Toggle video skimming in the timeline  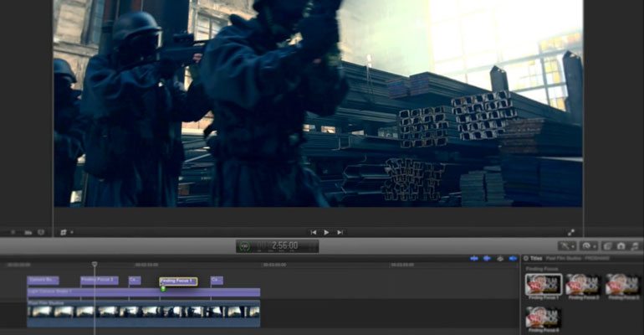click(474, 259)
